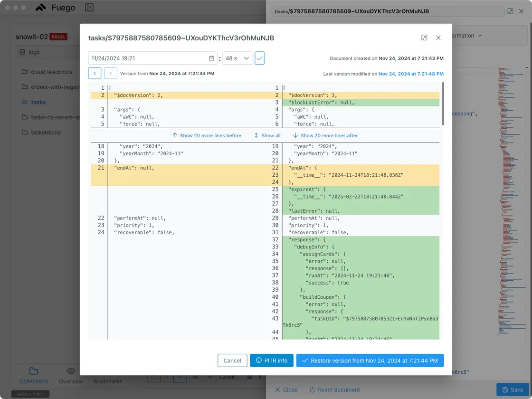
Task: Close the version comparison dialog
Action: 438,38
